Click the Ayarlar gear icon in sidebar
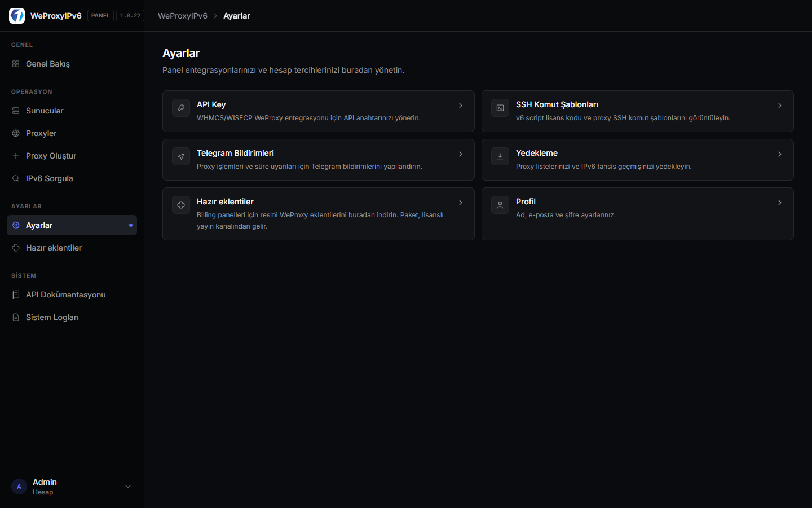The width and height of the screenshot is (812, 508). pyautogui.click(x=16, y=225)
